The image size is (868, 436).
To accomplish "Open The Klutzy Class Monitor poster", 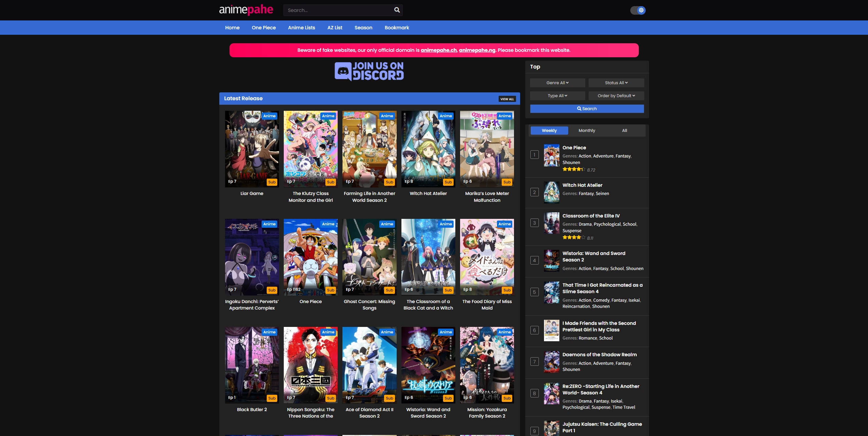I will coord(310,149).
